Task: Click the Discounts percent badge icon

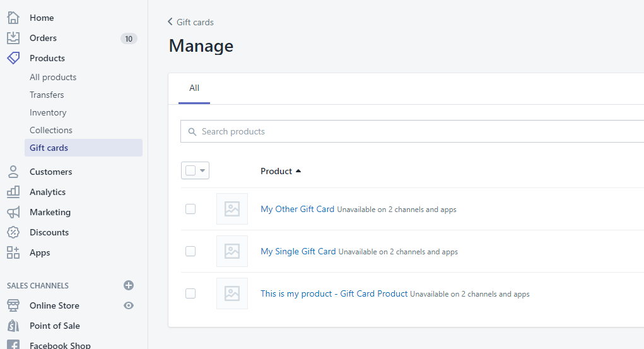Action: click(13, 232)
